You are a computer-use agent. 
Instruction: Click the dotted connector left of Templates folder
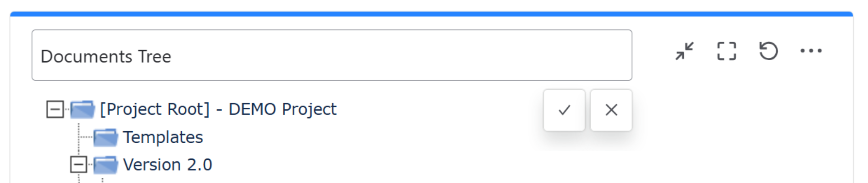point(86,137)
